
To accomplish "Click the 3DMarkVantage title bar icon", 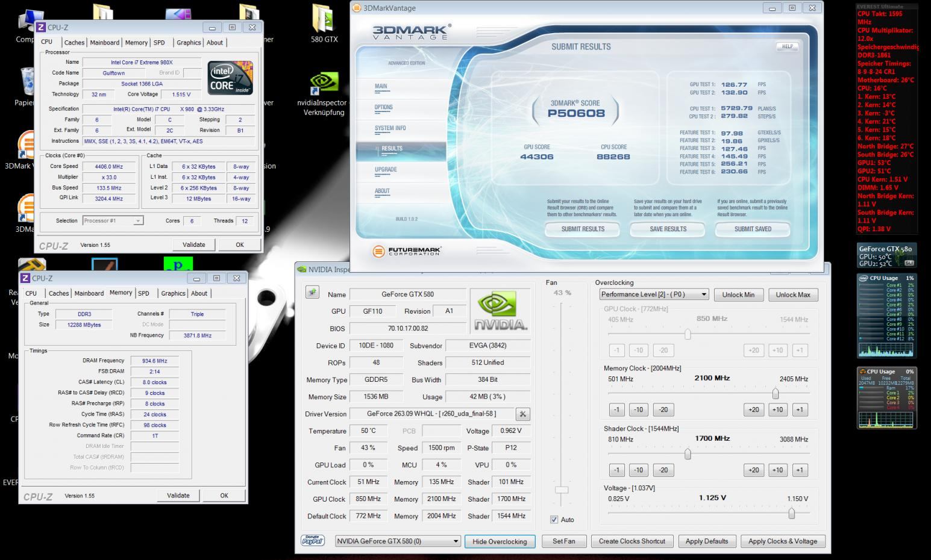I will (357, 8).
